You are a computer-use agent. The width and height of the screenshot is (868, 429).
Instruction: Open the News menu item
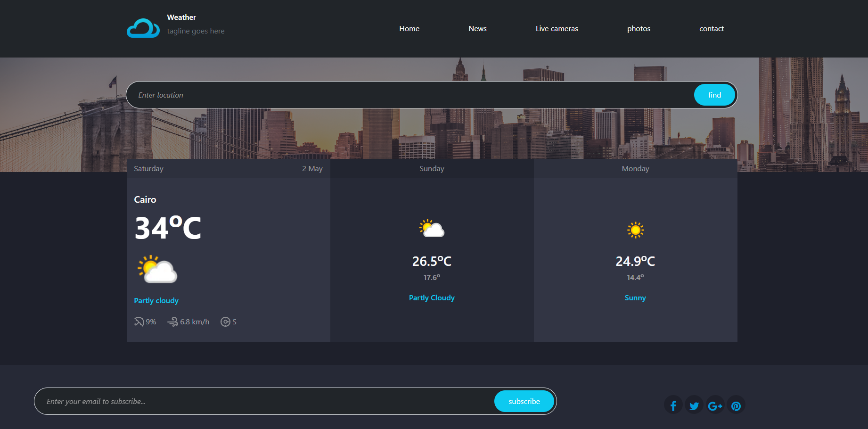(477, 29)
